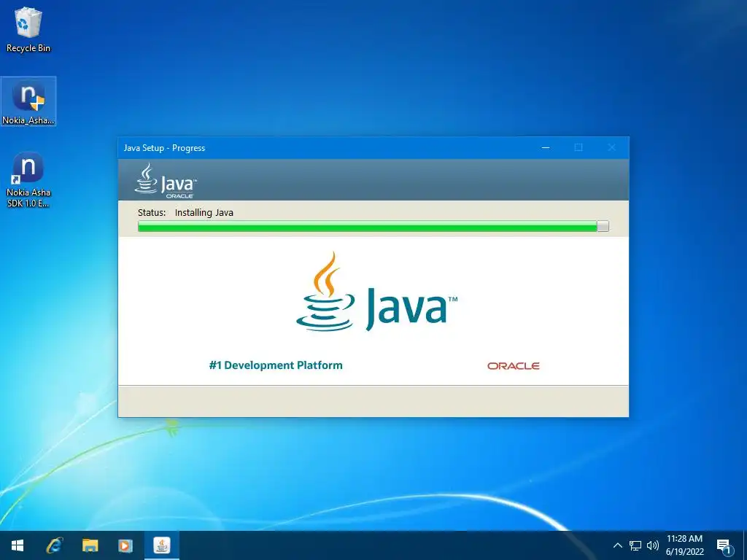Select the Nokia_Asha installer desktop icon
The width and height of the screenshot is (747, 560).
point(28,101)
